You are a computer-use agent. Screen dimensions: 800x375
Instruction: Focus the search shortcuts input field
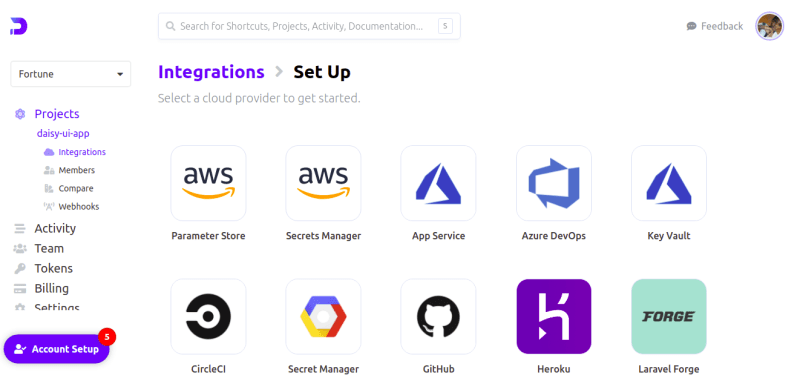point(309,26)
